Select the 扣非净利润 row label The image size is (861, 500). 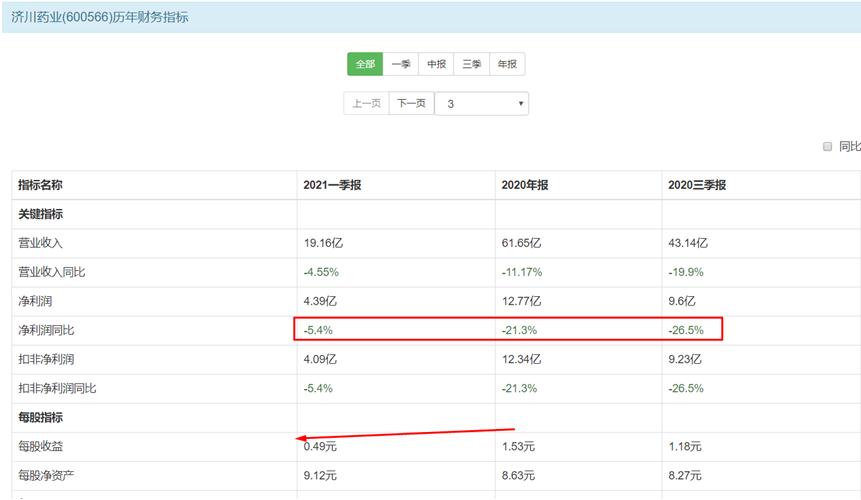[46, 359]
